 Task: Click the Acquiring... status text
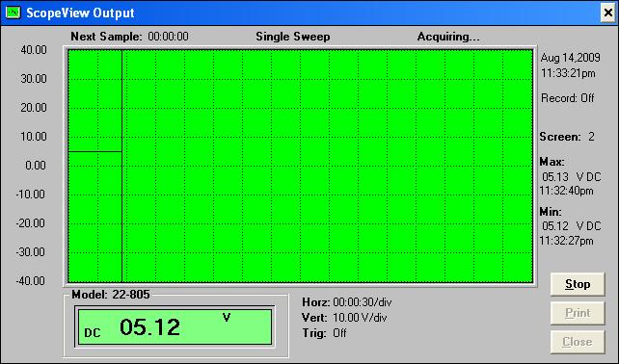point(448,37)
